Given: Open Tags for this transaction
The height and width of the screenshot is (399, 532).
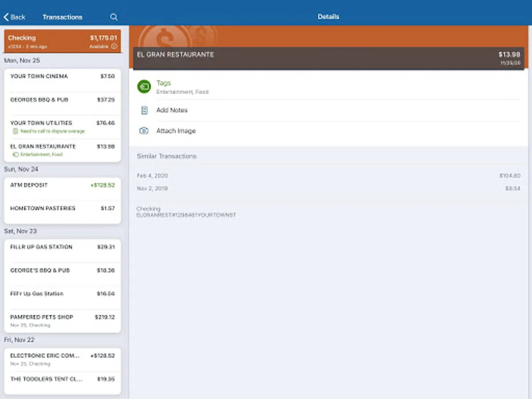Looking at the screenshot, I should coord(328,86).
